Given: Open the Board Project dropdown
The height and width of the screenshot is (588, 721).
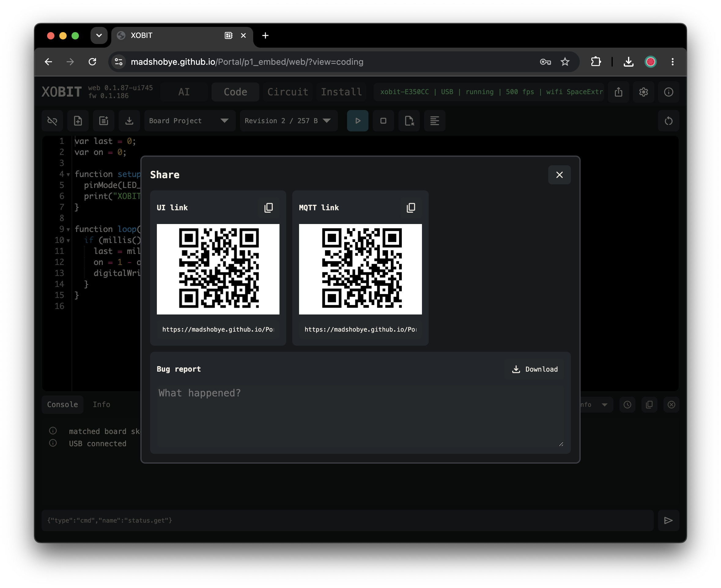Looking at the screenshot, I should pyautogui.click(x=190, y=121).
